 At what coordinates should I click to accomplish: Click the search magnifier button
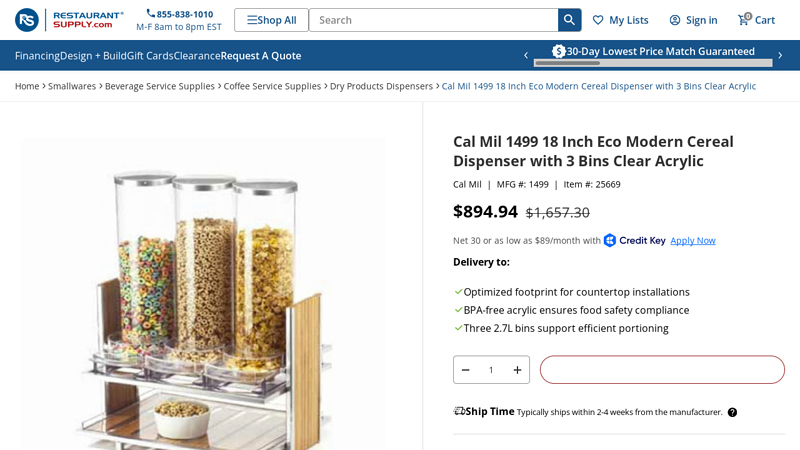click(569, 20)
